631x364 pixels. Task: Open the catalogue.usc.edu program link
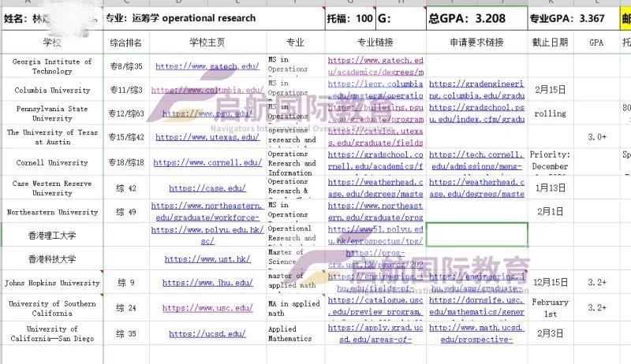point(375,306)
